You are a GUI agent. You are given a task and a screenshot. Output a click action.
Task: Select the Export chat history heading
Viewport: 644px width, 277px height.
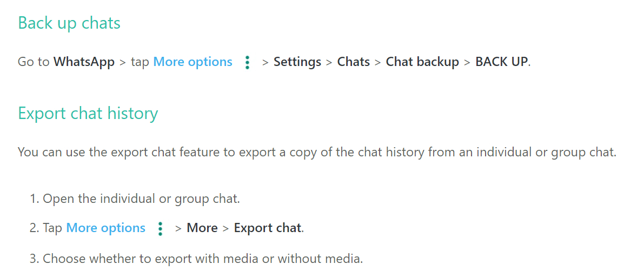88,114
